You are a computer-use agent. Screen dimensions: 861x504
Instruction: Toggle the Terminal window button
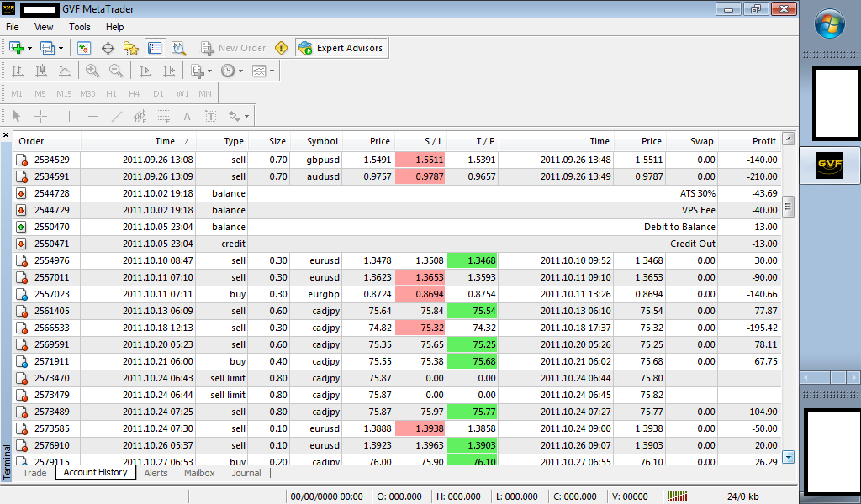click(x=155, y=48)
